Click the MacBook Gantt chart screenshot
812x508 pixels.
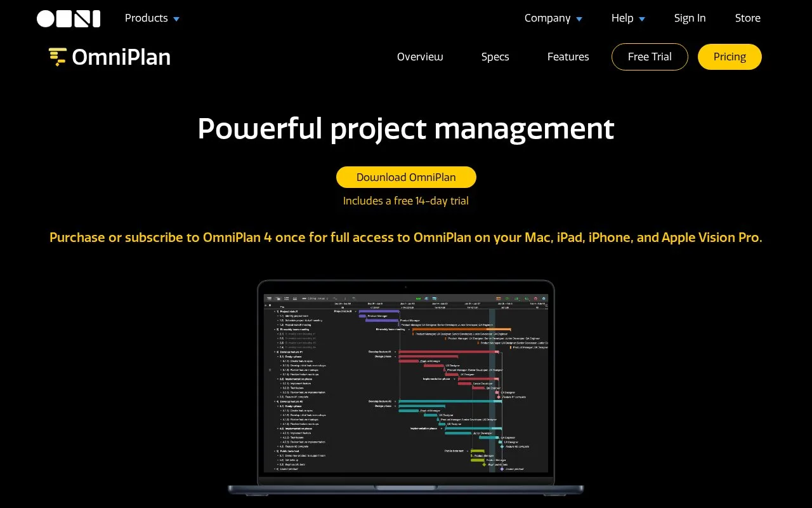[406, 387]
